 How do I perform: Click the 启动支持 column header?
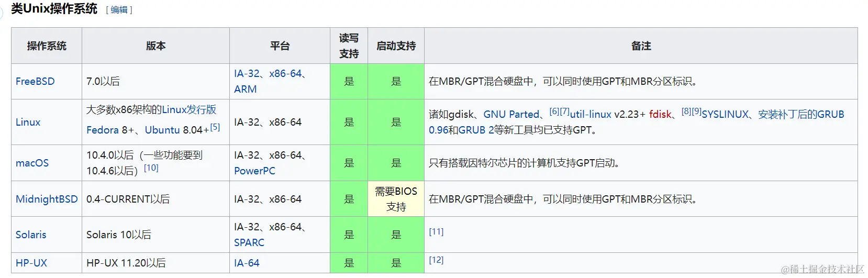[x=396, y=46]
